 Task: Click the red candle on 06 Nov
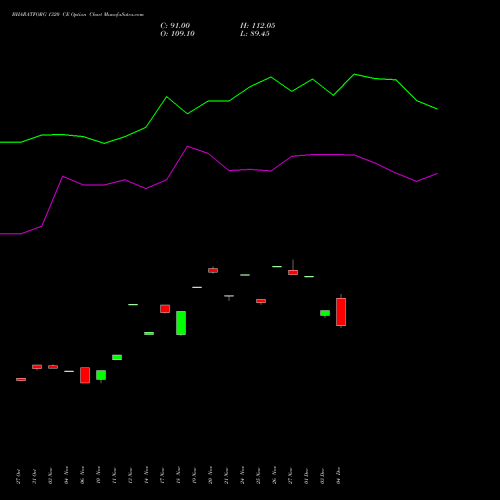coord(85,375)
